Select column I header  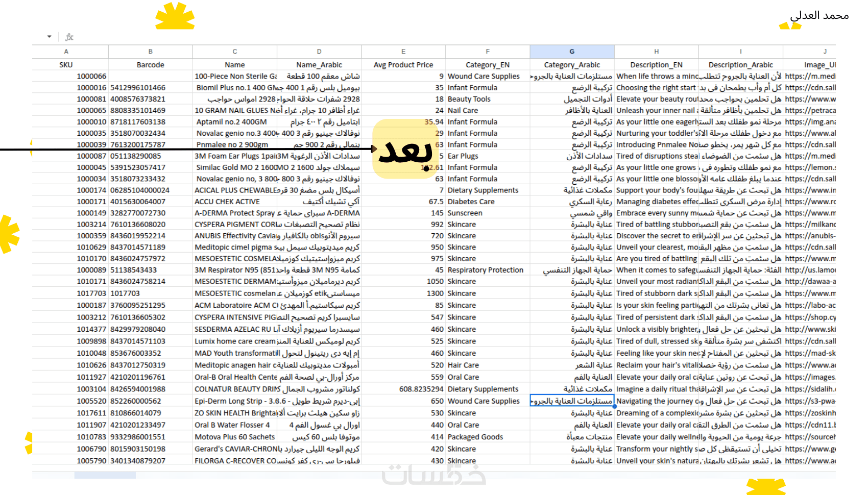(x=741, y=52)
